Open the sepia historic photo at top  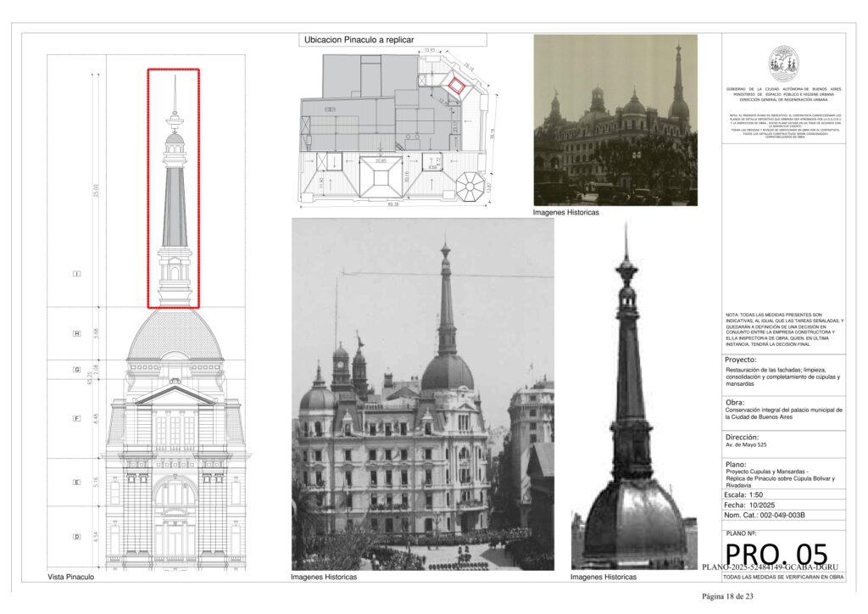pyautogui.click(x=615, y=120)
